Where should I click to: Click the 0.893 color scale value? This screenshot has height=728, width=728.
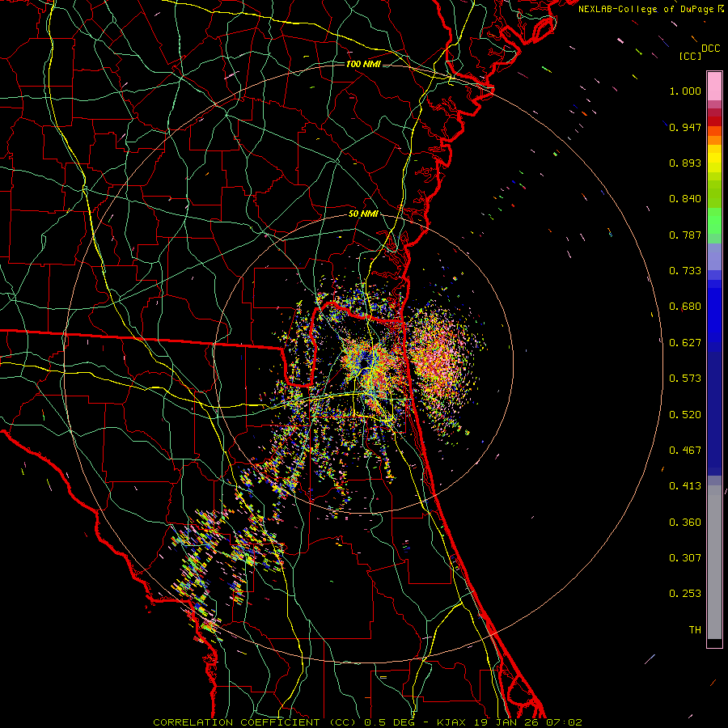click(x=685, y=163)
